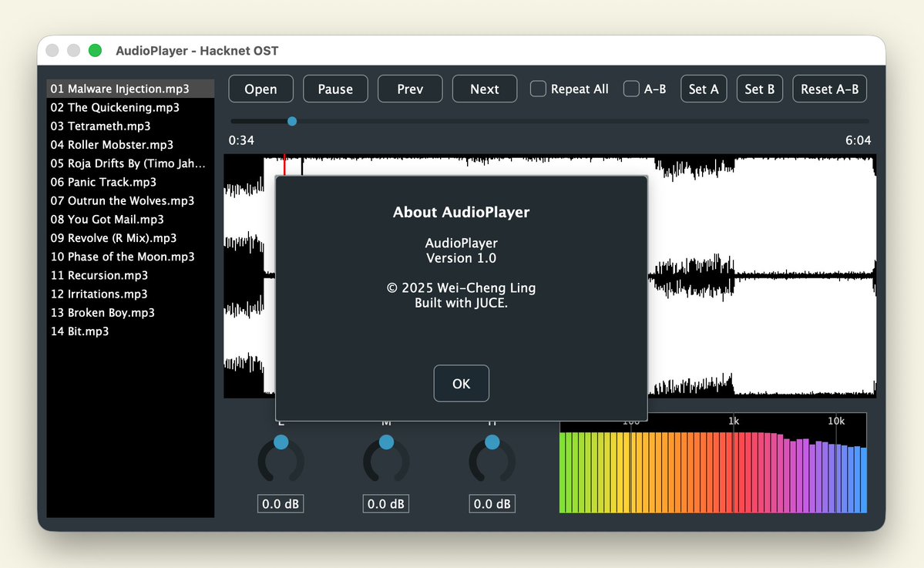Select 06 Panic Track.mp3
Image resolution: width=924 pixels, height=568 pixels.
coord(130,182)
